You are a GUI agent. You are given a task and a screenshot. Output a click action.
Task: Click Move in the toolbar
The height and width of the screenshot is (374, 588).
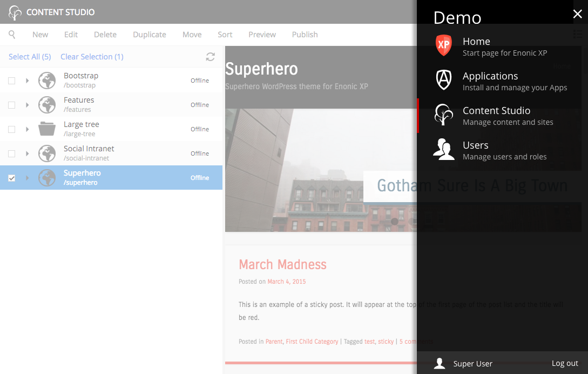[192, 35]
